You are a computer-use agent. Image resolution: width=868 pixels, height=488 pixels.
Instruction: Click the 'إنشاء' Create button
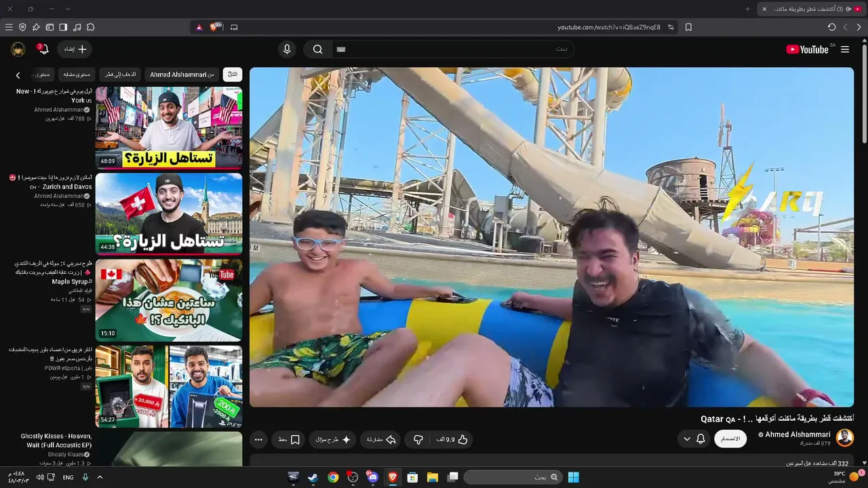pos(75,49)
